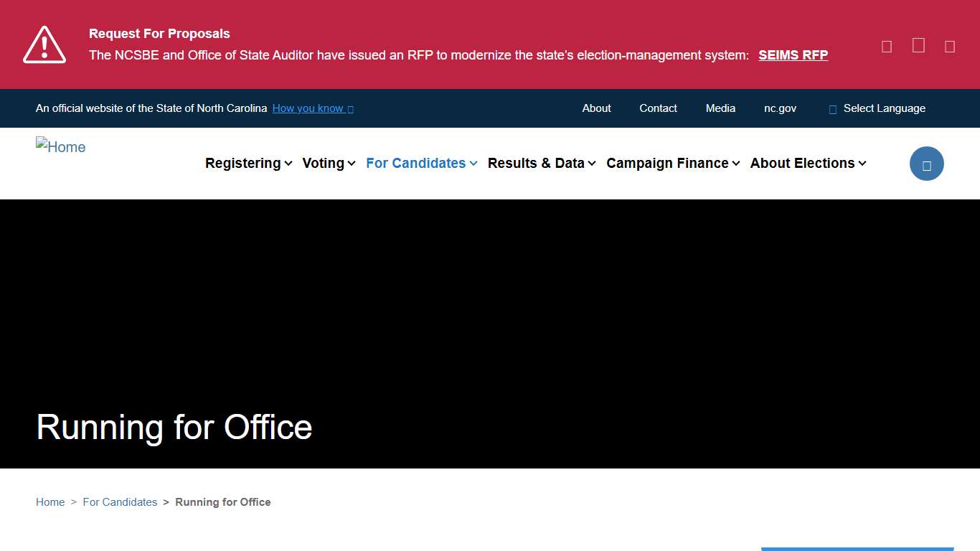980x551 pixels.
Task: Click the rightmost social media icon in banner
Action: click(x=949, y=45)
